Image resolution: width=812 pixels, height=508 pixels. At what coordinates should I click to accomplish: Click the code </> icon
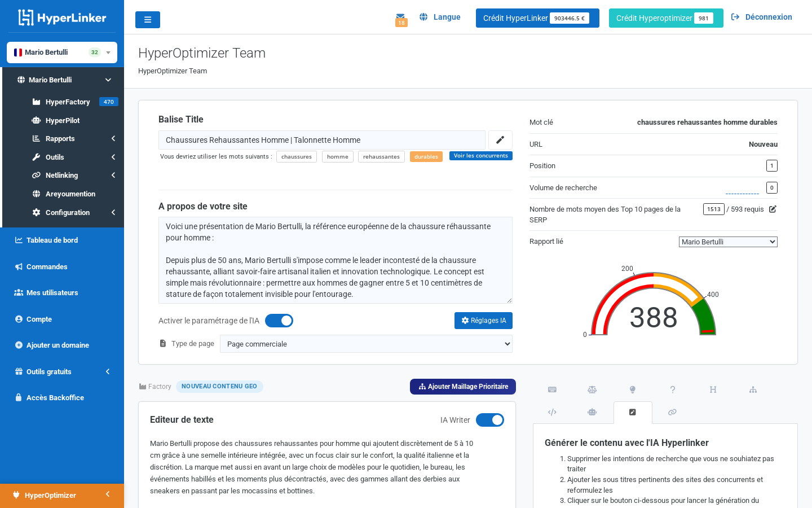click(x=552, y=412)
